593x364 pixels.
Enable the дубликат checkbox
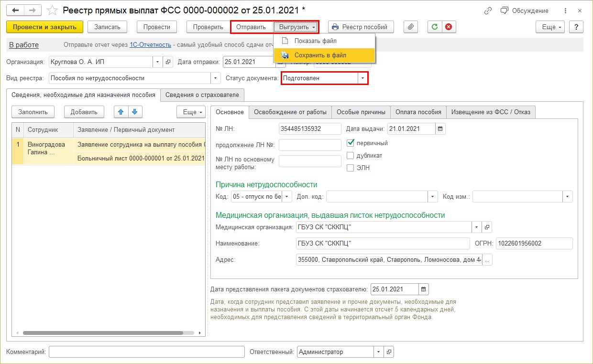click(351, 155)
